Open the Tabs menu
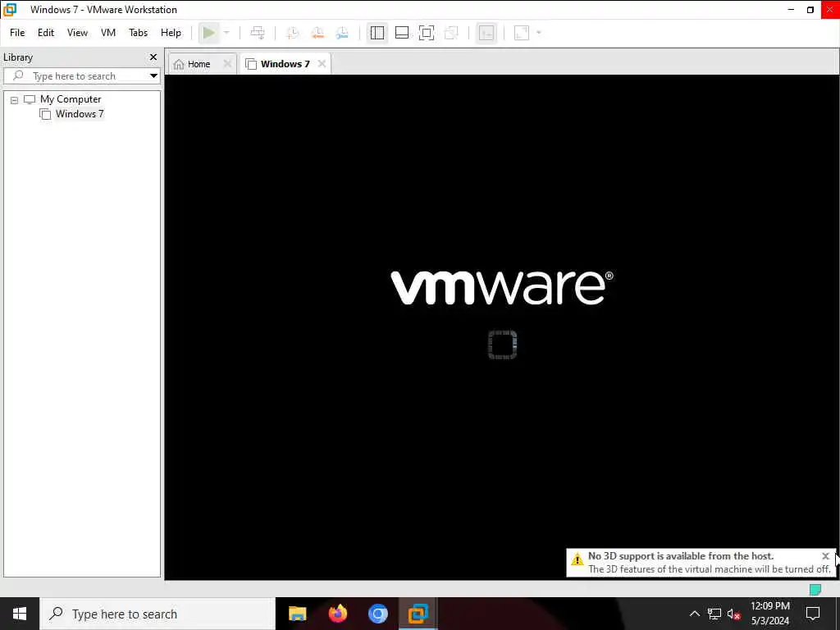Viewport: 840px width, 630px height. coord(138,33)
